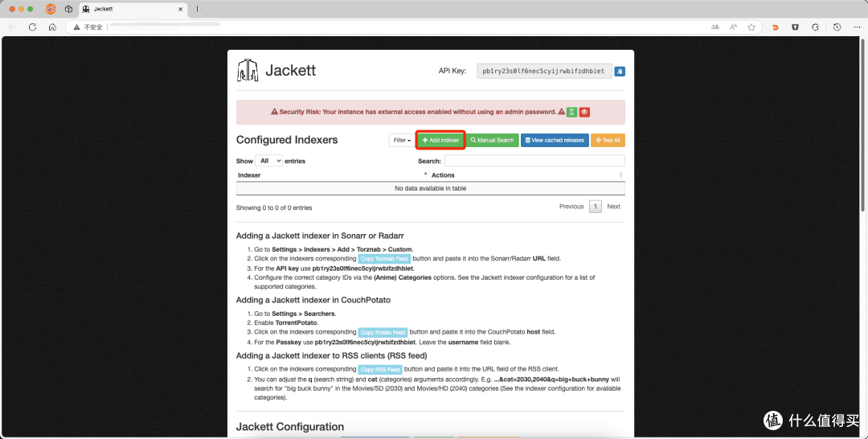This screenshot has height=439, width=868.
Task: Focus the indexer Search input field
Action: tap(534, 161)
